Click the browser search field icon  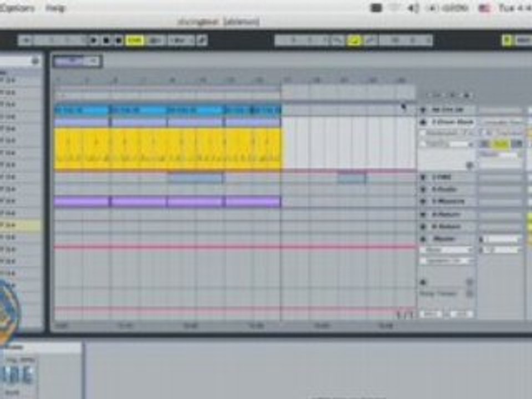[x=35, y=61]
